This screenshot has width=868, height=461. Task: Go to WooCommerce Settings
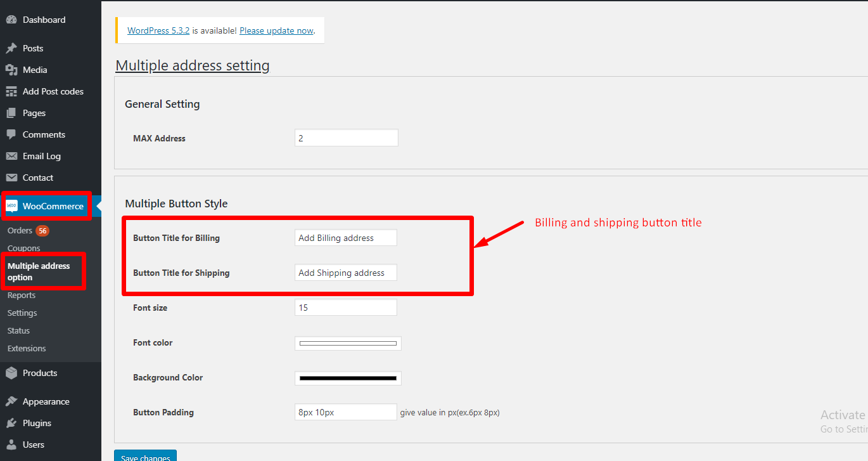pos(22,313)
